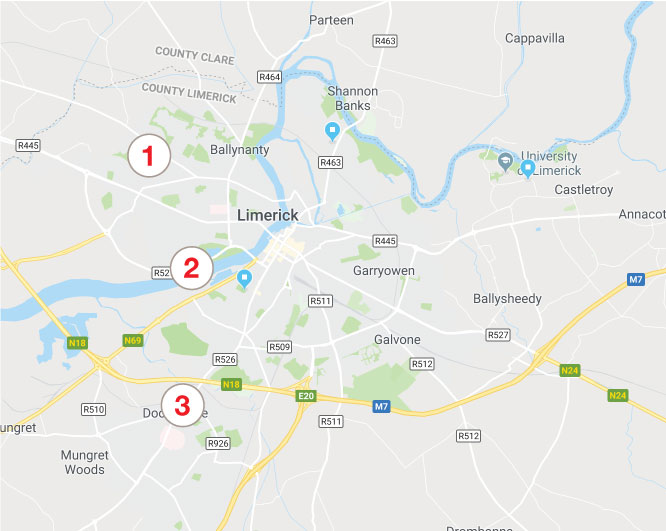Click the grey graduation cap university icon
The width and height of the screenshot is (666, 531).
[505, 161]
